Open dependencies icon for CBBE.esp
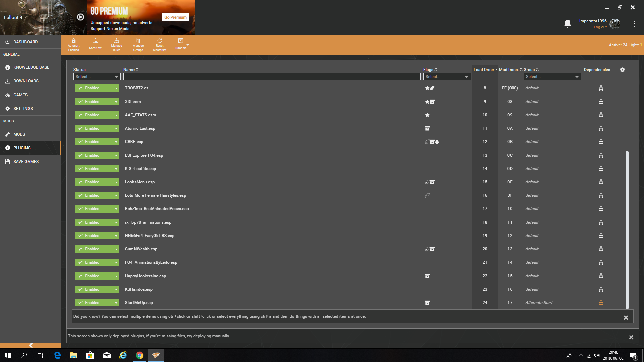644x362 pixels. [x=601, y=142]
